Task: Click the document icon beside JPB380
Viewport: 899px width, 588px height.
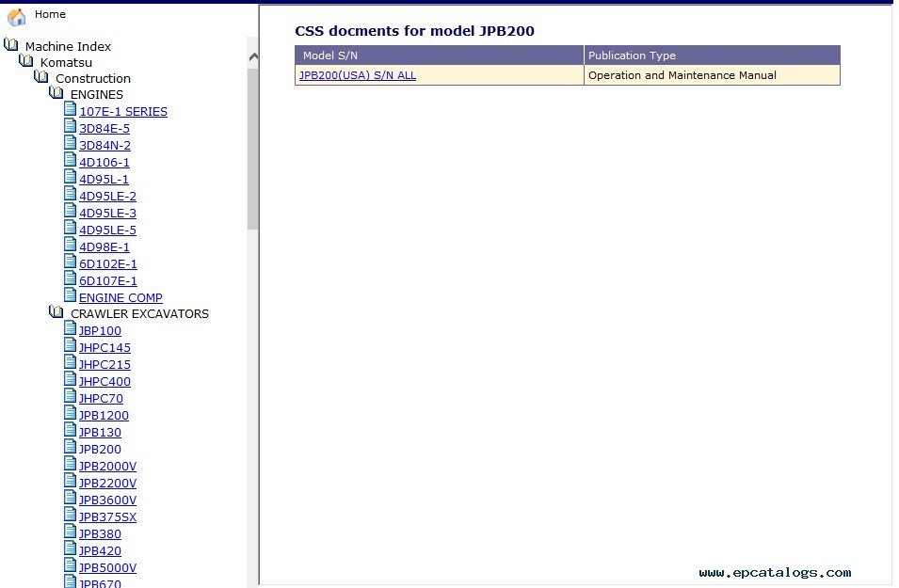Action: (70, 531)
